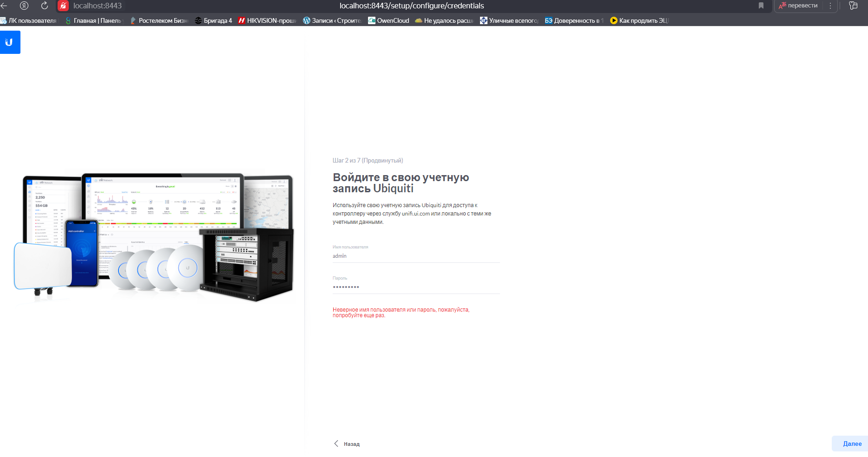The width and height of the screenshot is (868, 457).
Task: Open the HIKVISION-прошивки bookmark
Action: pyautogui.click(x=267, y=20)
